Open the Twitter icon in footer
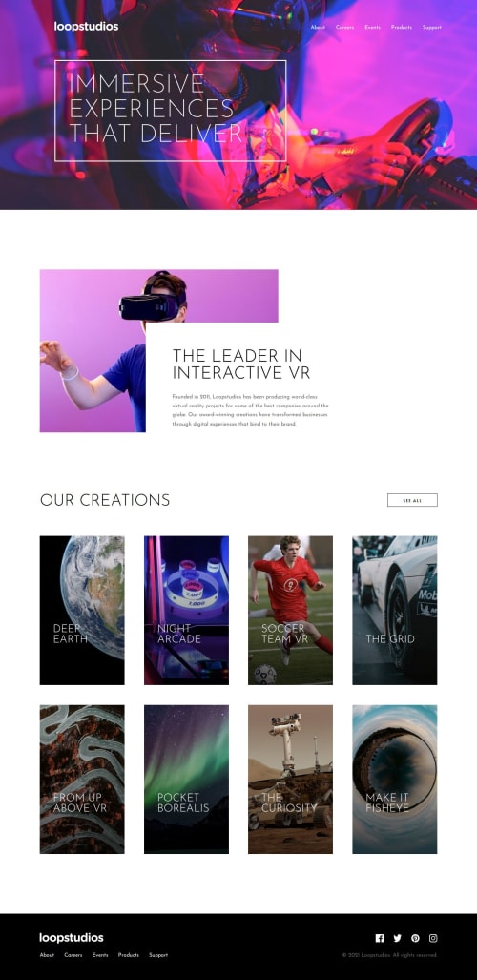Viewport: 477px width, 980px height. click(397, 938)
